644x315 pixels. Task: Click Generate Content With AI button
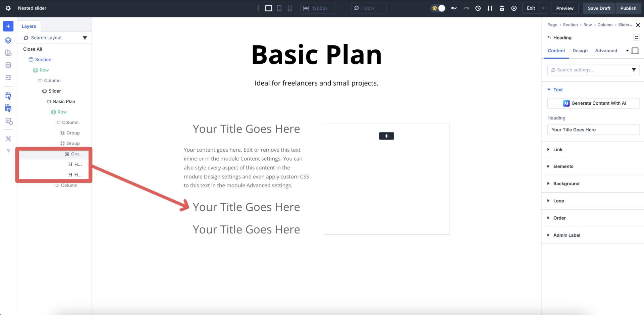[593, 103]
